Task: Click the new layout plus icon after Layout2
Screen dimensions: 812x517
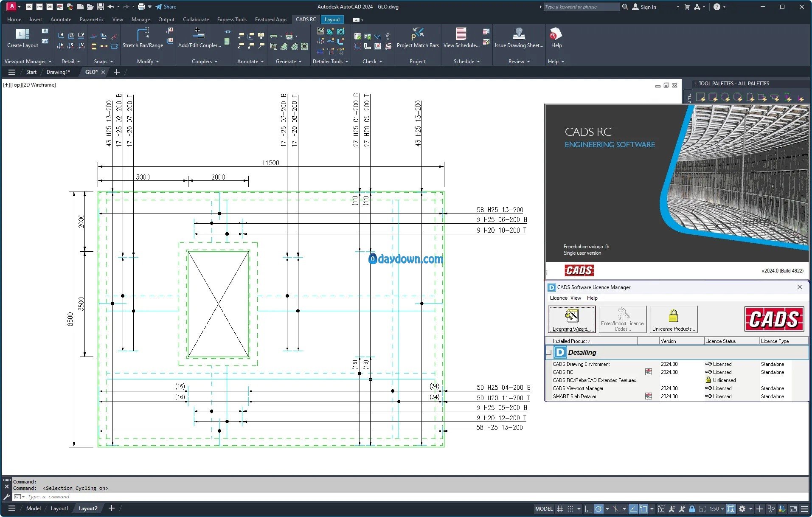Action: (112, 508)
